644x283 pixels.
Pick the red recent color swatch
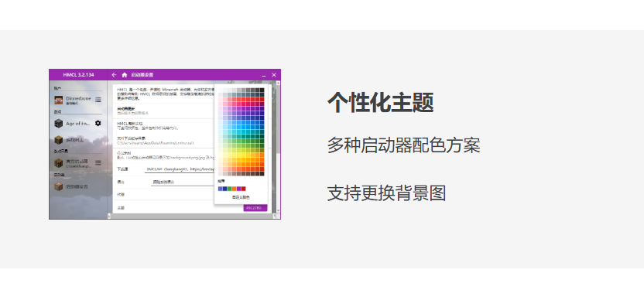(244, 189)
